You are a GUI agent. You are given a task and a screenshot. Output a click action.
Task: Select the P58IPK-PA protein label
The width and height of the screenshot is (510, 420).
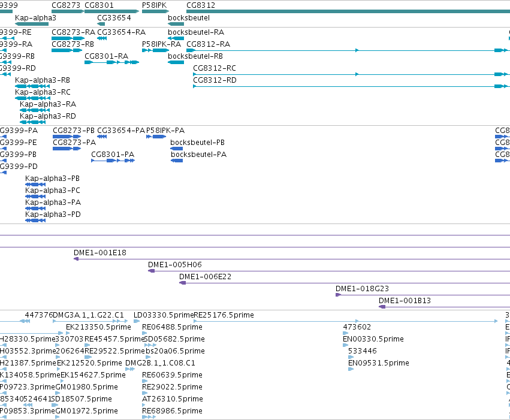coord(165,131)
